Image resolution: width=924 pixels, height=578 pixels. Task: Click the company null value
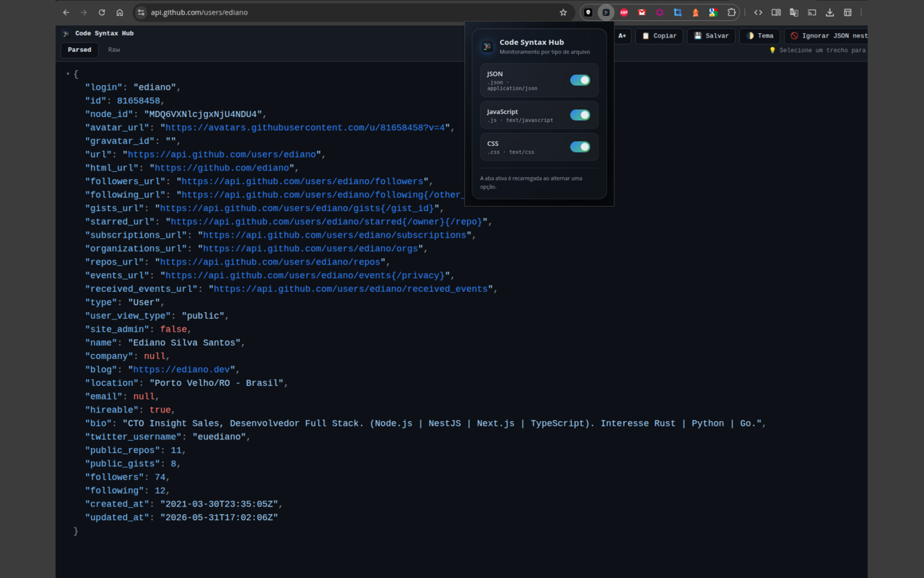pos(154,356)
